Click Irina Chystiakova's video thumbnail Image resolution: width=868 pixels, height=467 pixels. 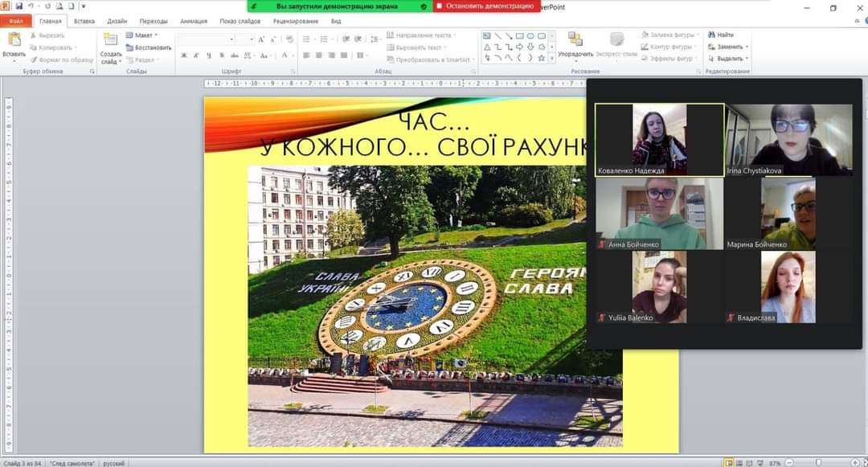click(789, 139)
